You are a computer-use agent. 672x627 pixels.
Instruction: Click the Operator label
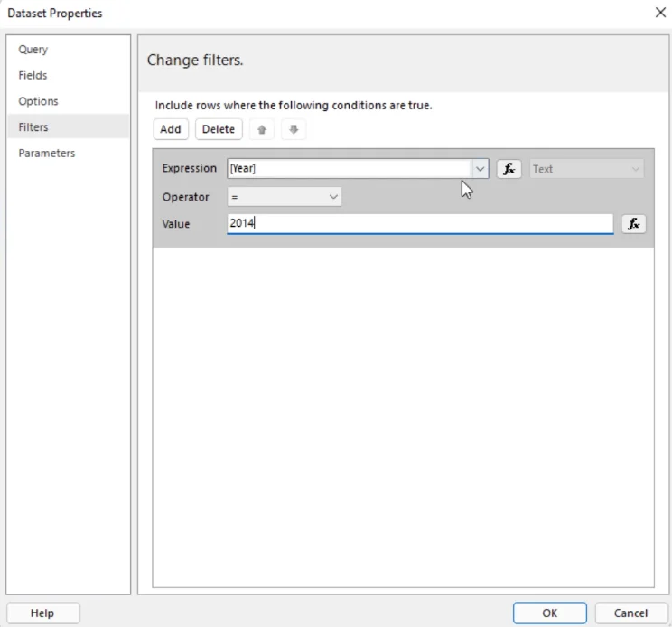185,197
